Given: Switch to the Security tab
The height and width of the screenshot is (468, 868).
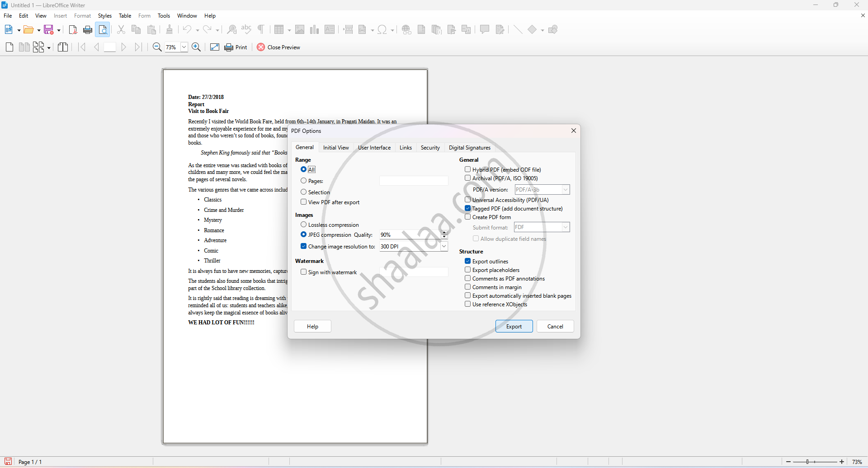Looking at the screenshot, I should [x=430, y=148].
